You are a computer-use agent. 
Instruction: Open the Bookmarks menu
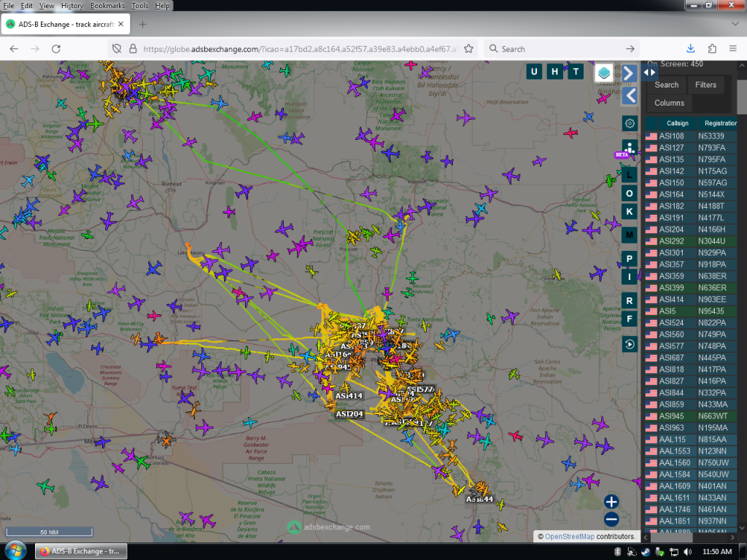[107, 6]
